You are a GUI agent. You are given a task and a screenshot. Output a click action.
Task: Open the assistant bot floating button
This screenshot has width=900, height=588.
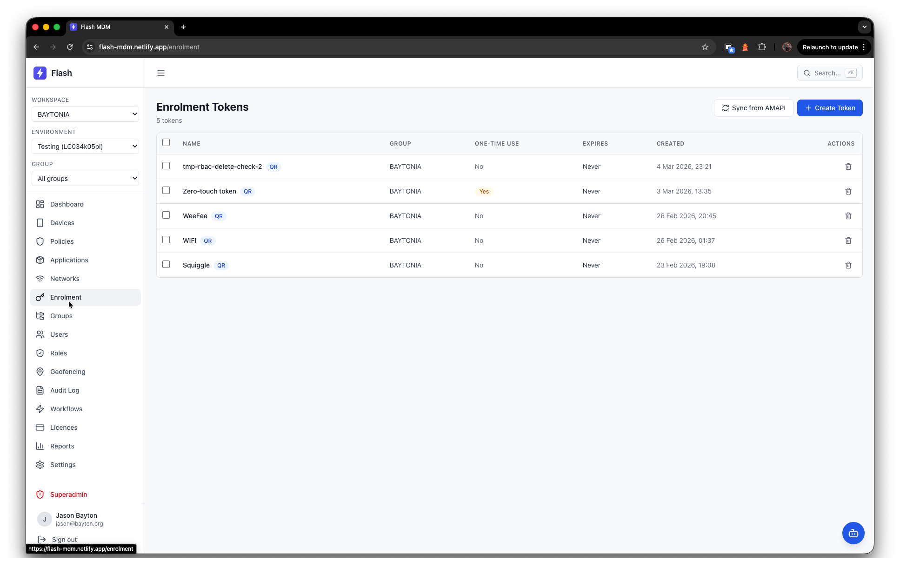(853, 533)
